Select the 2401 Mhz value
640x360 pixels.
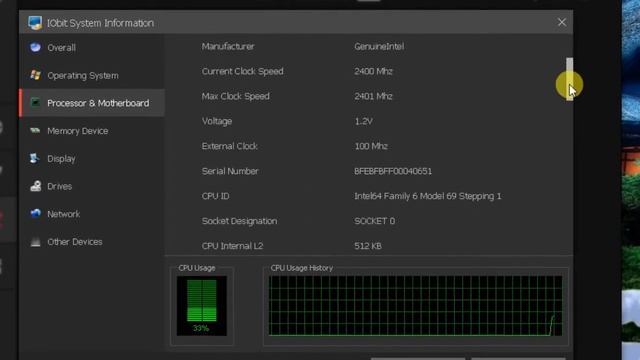pyautogui.click(x=373, y=96)
